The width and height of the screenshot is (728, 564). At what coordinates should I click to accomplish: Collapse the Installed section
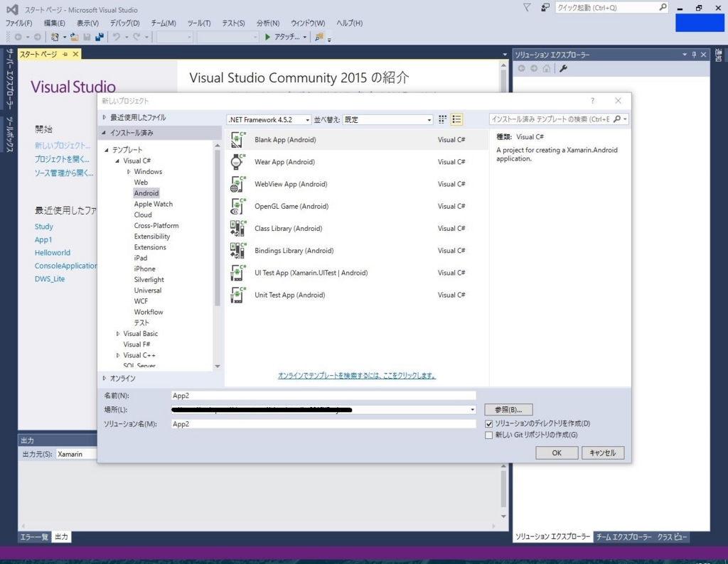(x=104, y=133)
